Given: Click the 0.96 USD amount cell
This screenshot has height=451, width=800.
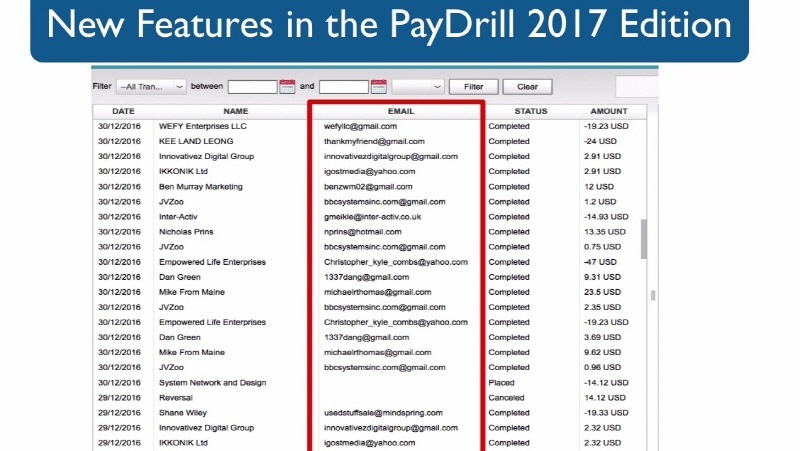Looking at the screenshot, I should [603, 367].
